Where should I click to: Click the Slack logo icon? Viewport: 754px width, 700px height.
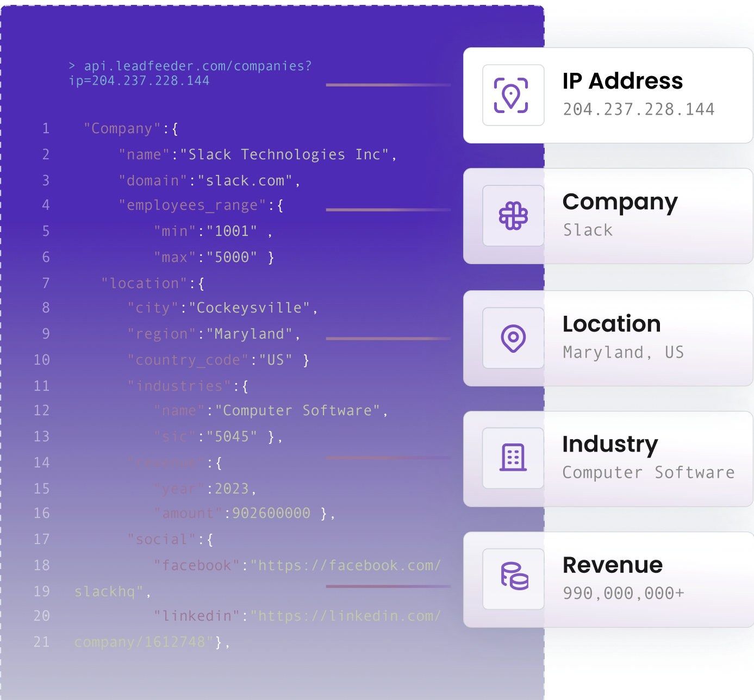[513, 216]
